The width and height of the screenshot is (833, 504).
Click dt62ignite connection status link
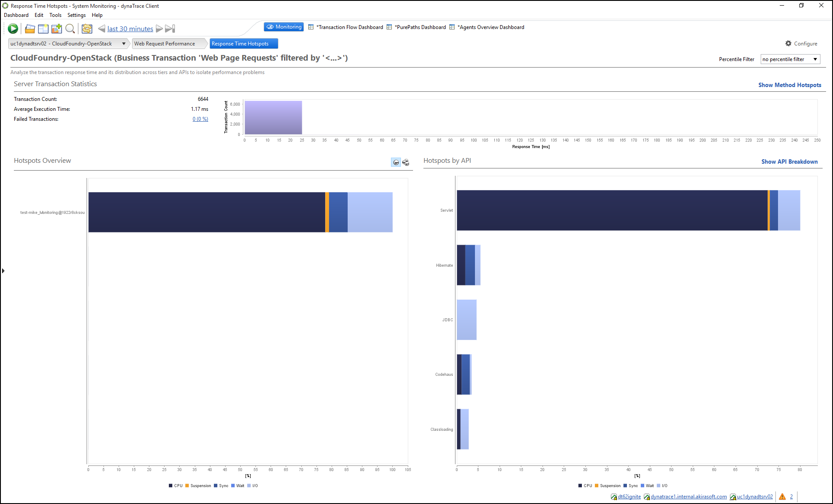point(629,497)
